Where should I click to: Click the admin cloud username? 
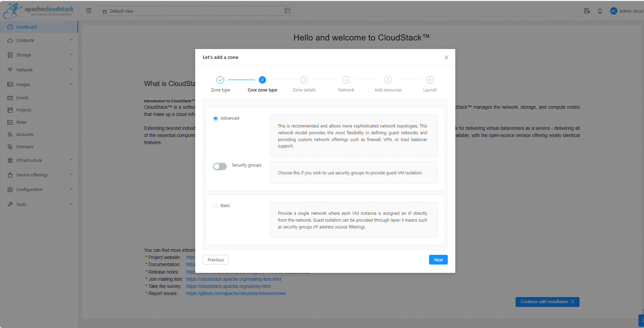631,11
